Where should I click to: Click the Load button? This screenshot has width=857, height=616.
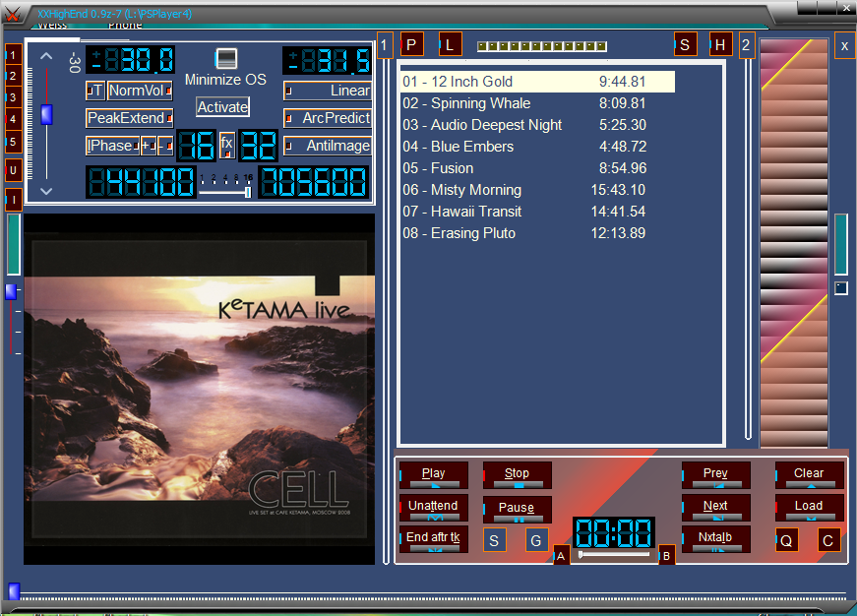point(810,508)
